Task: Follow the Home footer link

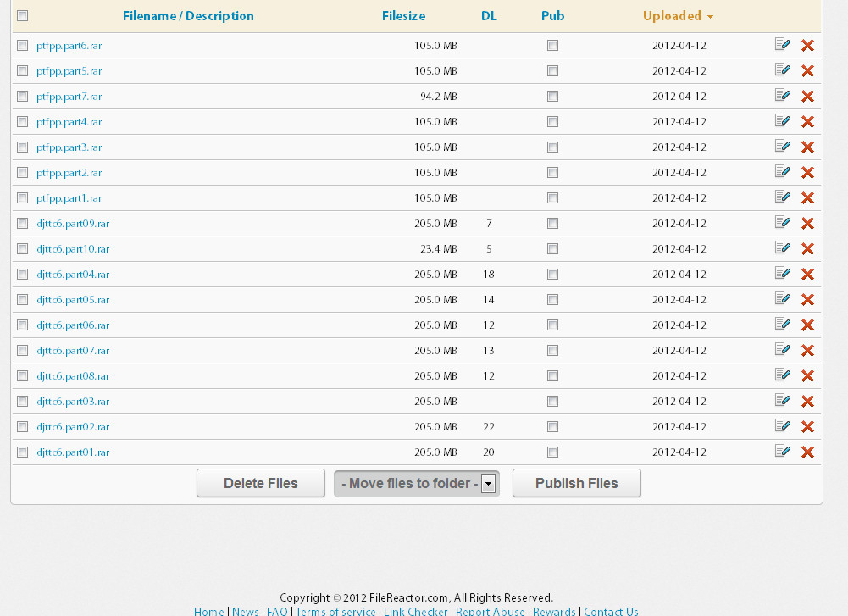Action: coord(208,611)
